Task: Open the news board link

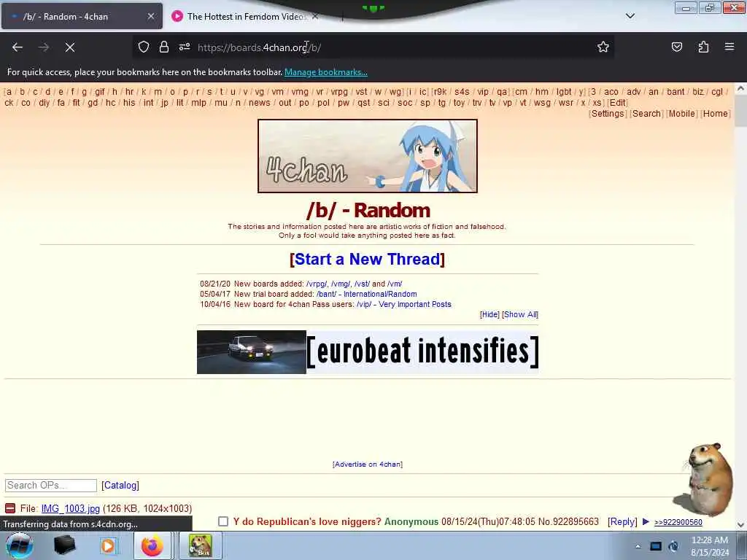Action: click(x=259, y=102)
